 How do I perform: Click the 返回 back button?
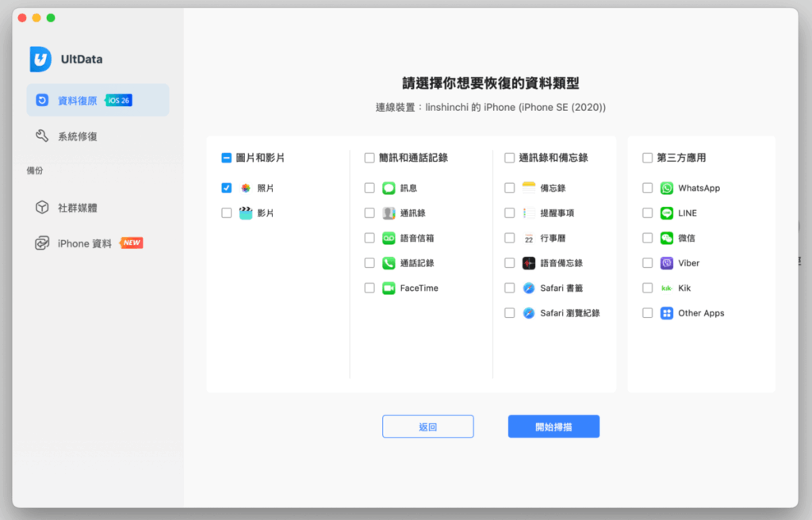tap(427, 426)
